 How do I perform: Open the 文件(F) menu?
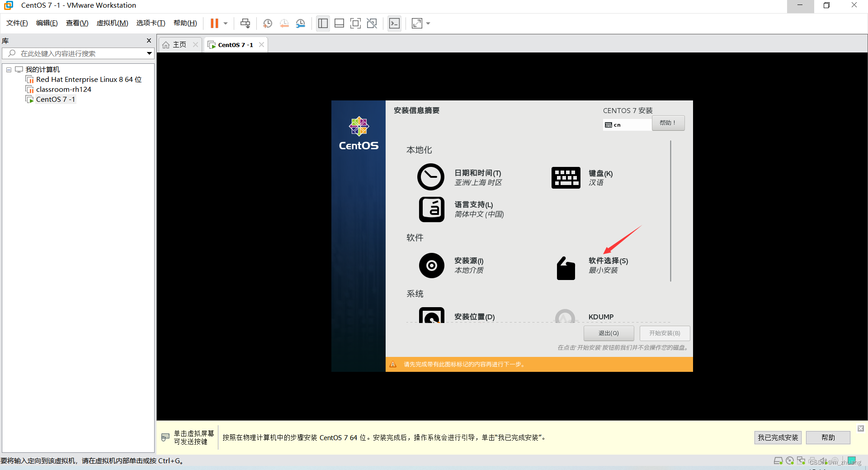click(x=17, y=23)
